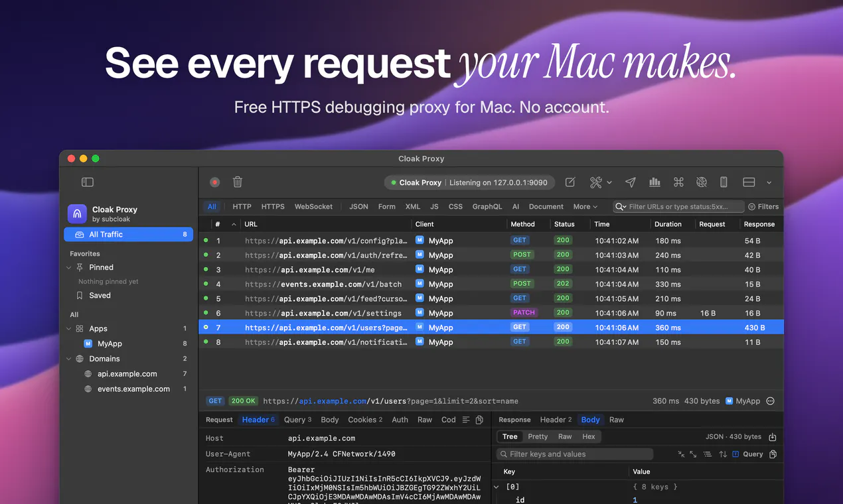The width and height of the screenshot is (843, 504).
Task: Click the command key shortcuts icon
Action: (x=678, y=182)
